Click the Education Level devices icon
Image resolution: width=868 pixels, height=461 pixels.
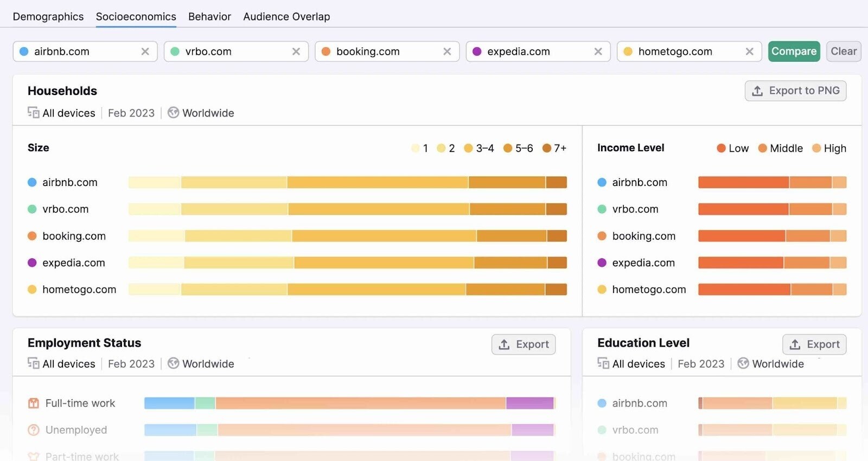603,363
